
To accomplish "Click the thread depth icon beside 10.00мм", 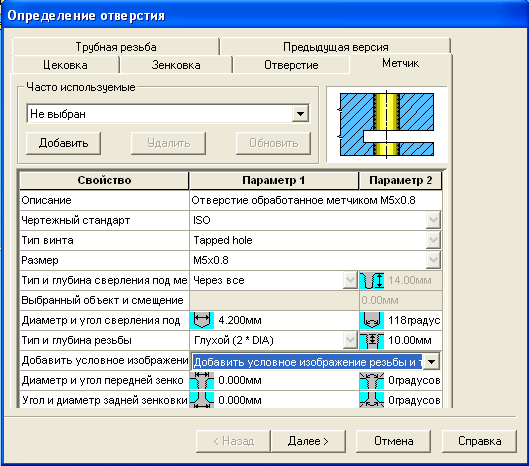I will (372, 340).
